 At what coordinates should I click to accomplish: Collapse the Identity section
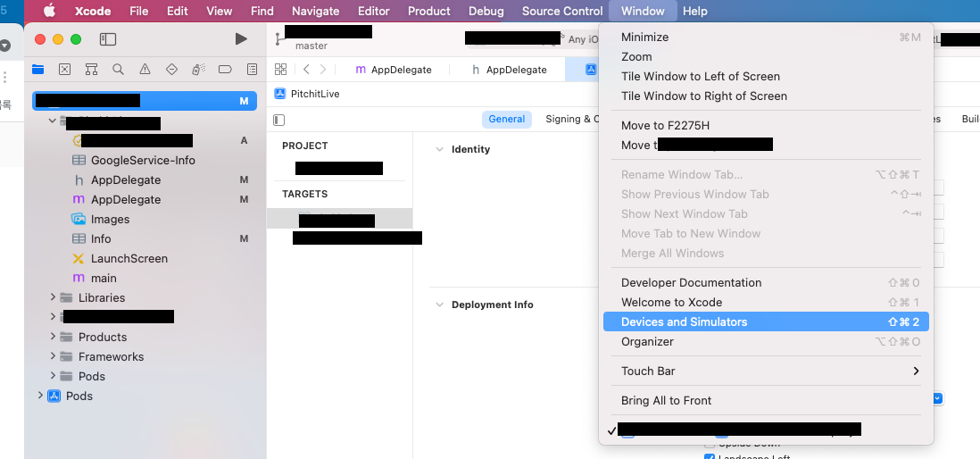[439, 149]
